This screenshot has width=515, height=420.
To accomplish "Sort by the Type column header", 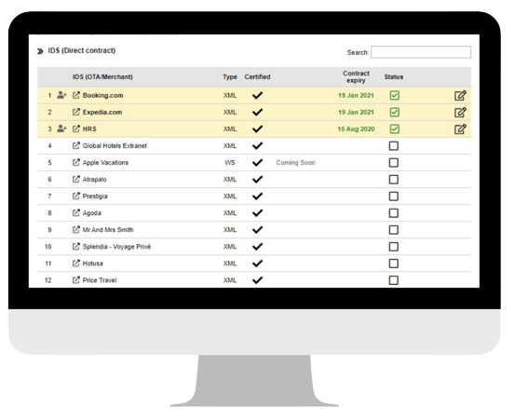I will (230, 77).
